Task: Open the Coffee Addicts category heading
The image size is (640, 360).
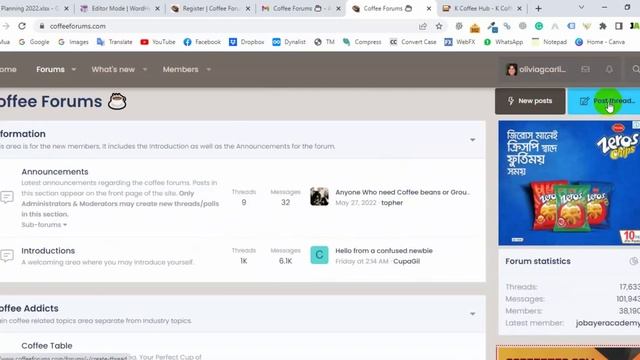Action: tap(29, 309)
